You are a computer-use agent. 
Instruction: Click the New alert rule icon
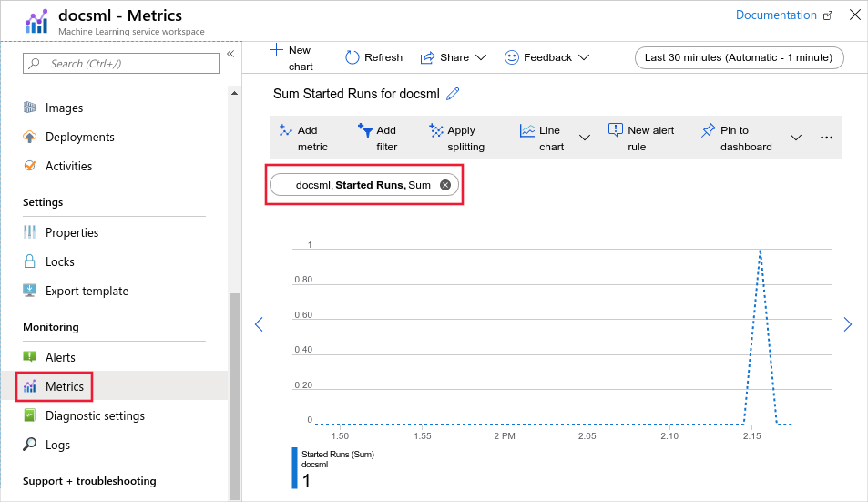(x=616, y=130)
